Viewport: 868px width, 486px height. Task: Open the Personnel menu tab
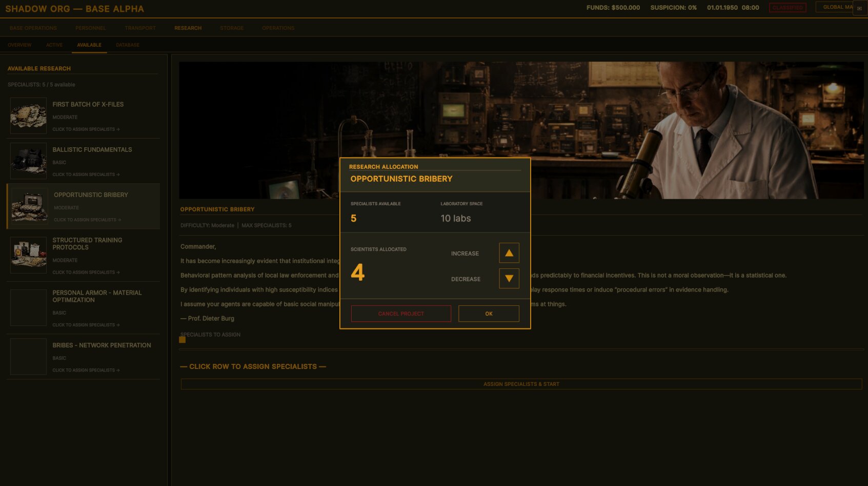coord(90,28)
